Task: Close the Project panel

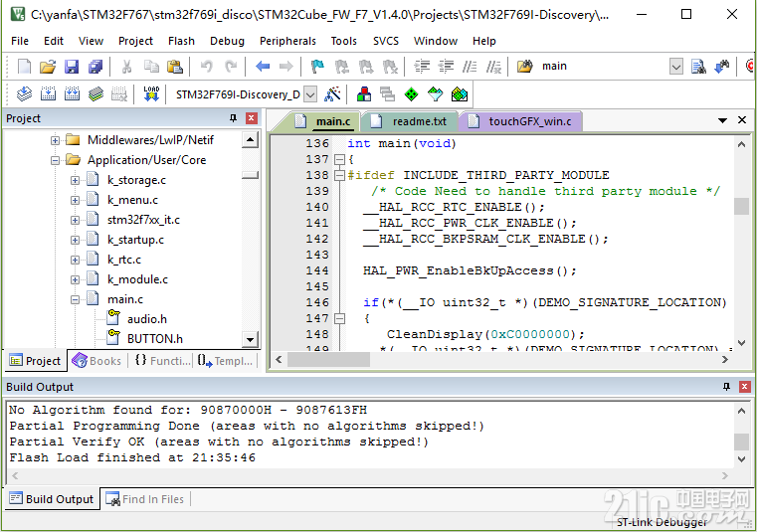Action: click(x=251, y=118)
